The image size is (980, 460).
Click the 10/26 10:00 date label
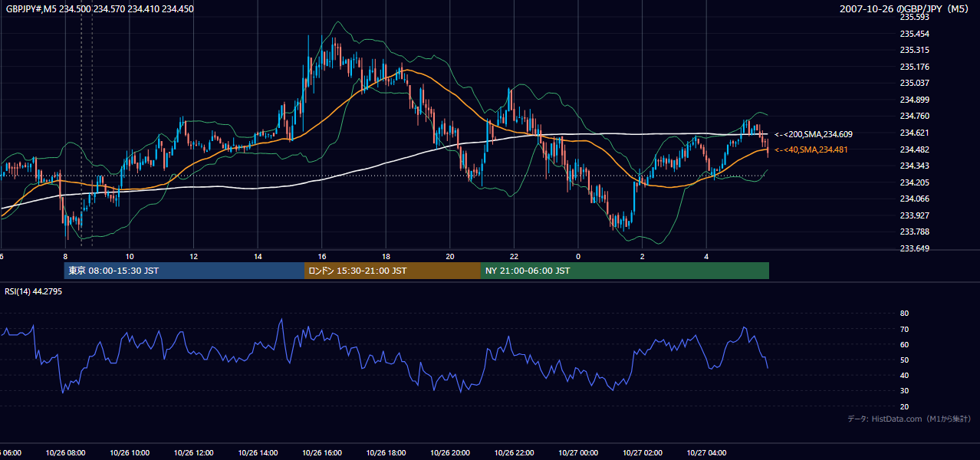click(130, 453)
